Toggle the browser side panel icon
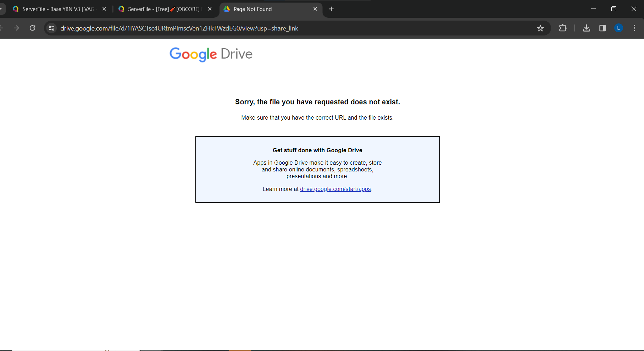The width and height of the screenshot is (644, 351). (603, 28)
